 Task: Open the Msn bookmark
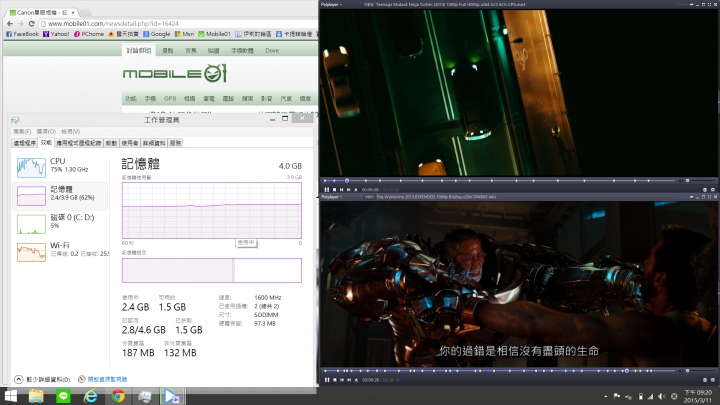click(x=184, y=34)
